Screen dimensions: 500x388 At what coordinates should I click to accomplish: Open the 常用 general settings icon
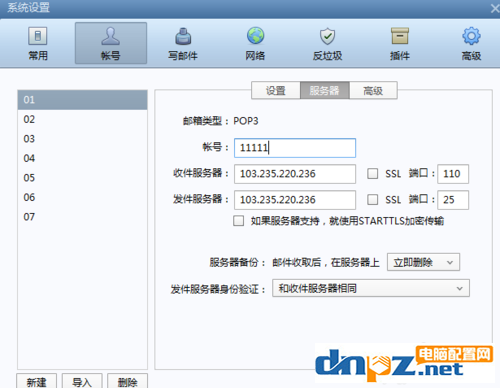[38, 43]
